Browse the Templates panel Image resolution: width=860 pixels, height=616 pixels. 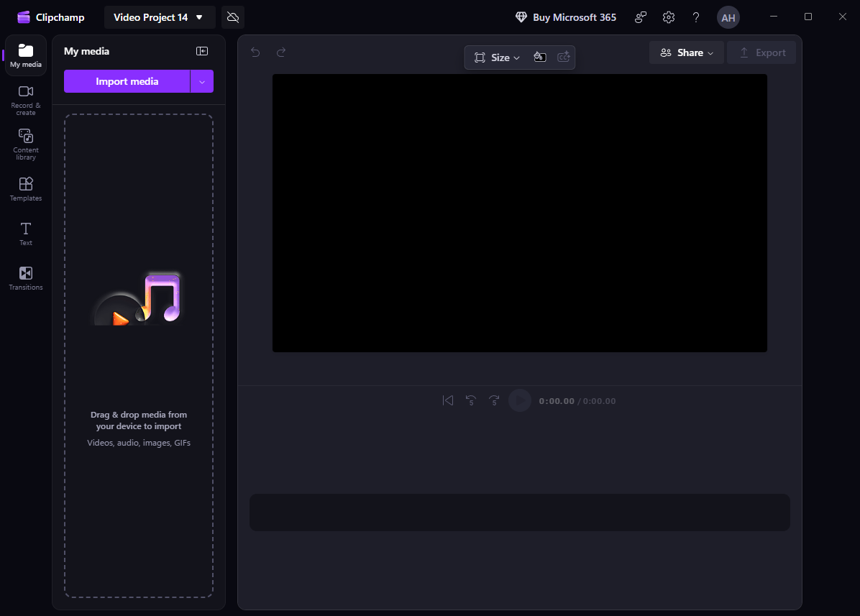click(x=25, y=188)
